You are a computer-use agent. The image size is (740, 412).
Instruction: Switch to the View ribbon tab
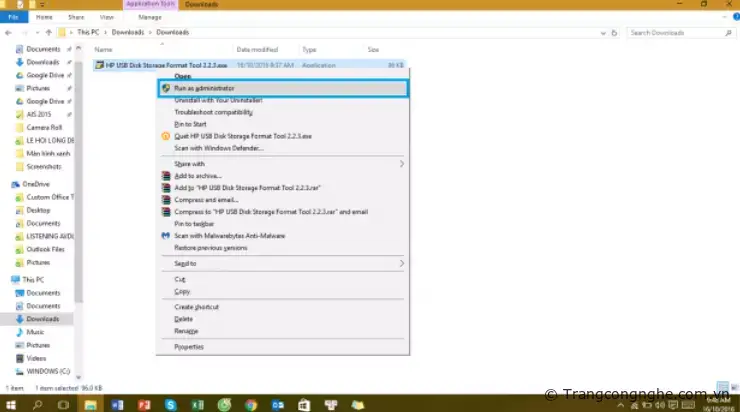[107, 17]
